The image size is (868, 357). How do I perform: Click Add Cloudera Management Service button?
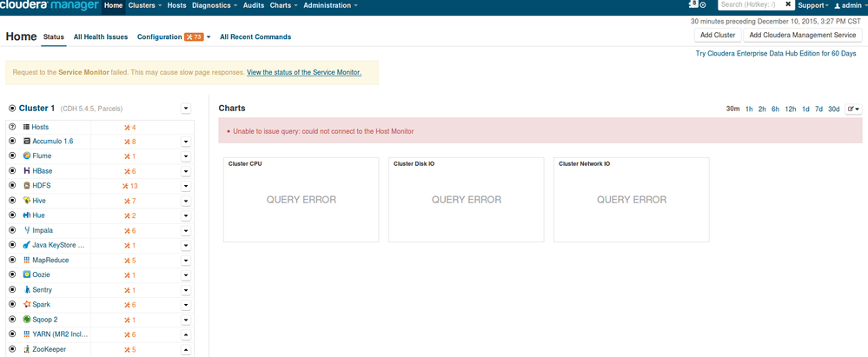[x=803, y=35]
